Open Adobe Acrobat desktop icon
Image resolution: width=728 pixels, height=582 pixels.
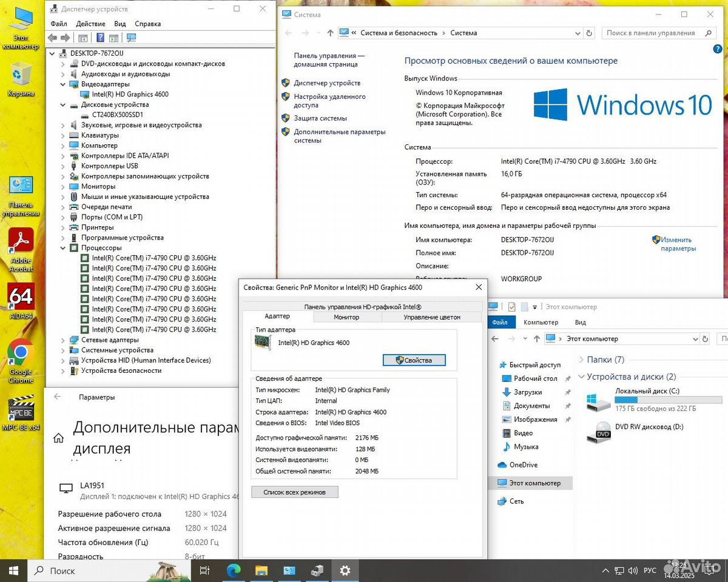[x=21, y=249]
